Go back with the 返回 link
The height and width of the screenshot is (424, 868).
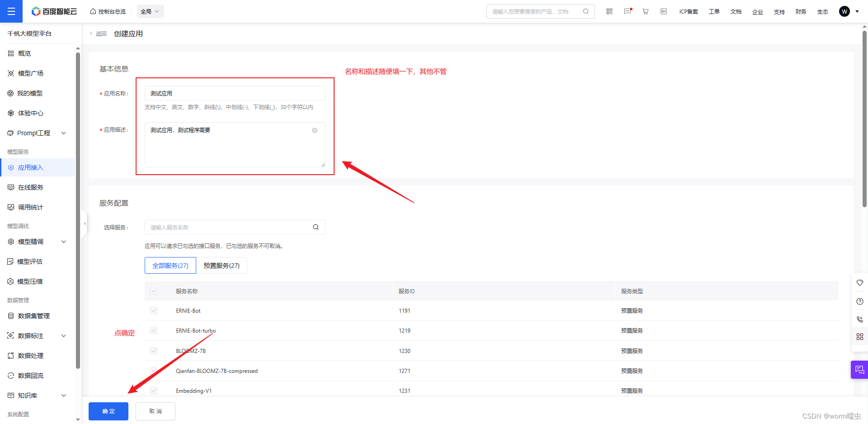tap(98, 34)
